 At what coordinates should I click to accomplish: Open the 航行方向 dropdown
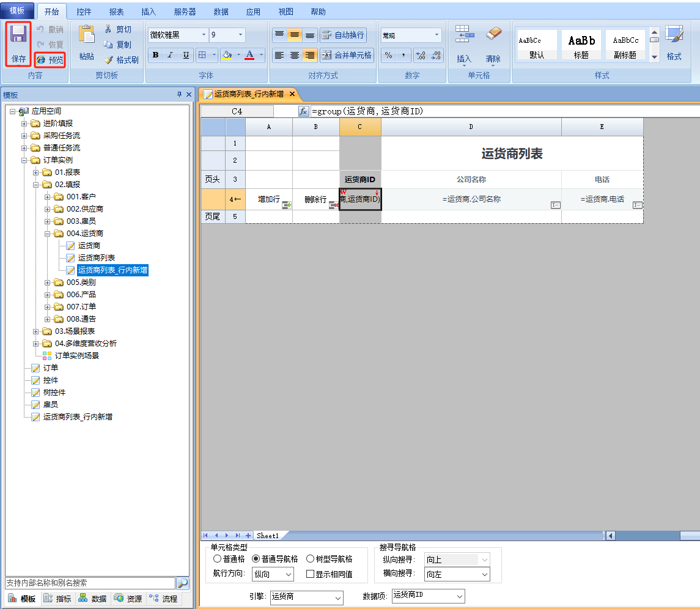coord(287,574)
